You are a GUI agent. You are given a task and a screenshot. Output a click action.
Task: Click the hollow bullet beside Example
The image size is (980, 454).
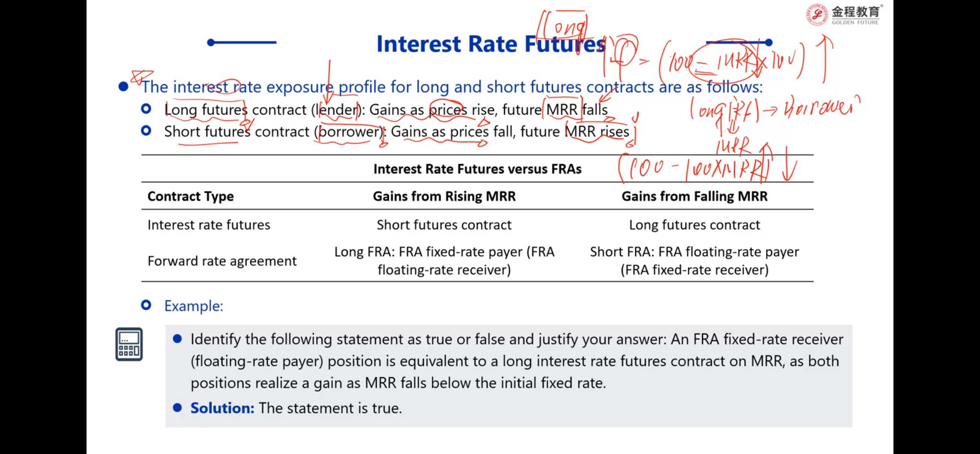(x=146, y=305)
